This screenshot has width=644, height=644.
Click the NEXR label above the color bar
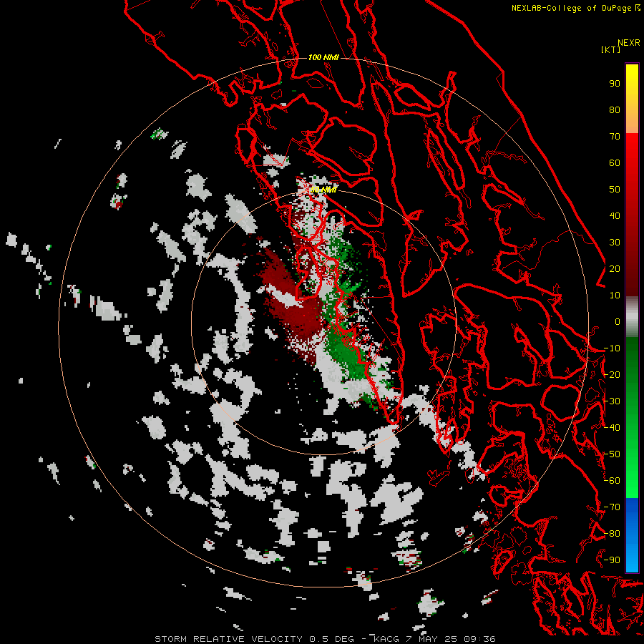(628, 43)
